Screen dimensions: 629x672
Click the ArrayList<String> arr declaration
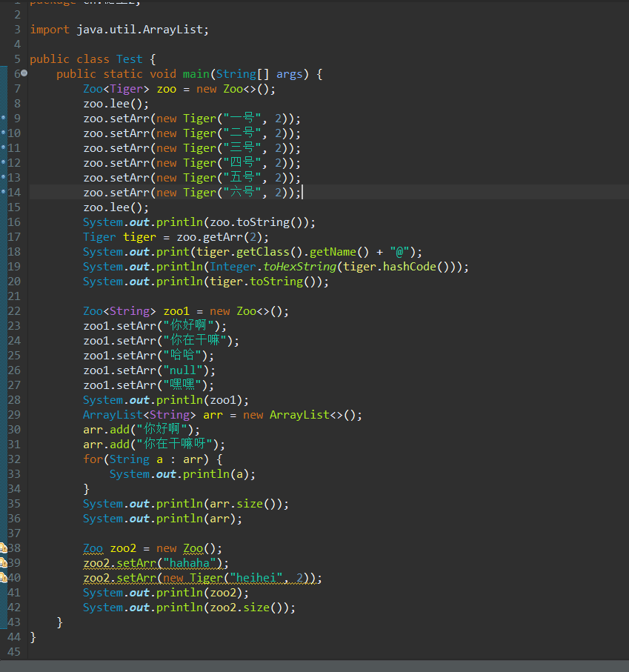tap(222, 415)
